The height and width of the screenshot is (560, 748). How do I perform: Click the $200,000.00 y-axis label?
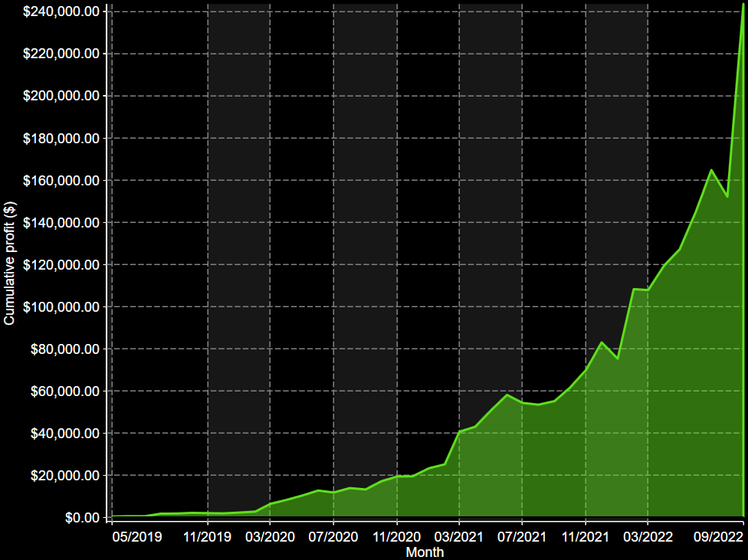pyautogui.click(x=61, y=96)
